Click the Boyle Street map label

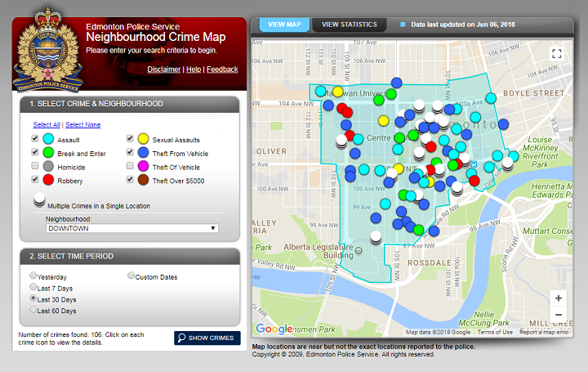(533, 93)
